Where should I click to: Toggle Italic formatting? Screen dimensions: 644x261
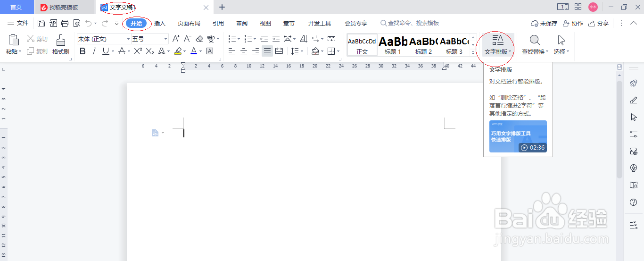(94, 51)
